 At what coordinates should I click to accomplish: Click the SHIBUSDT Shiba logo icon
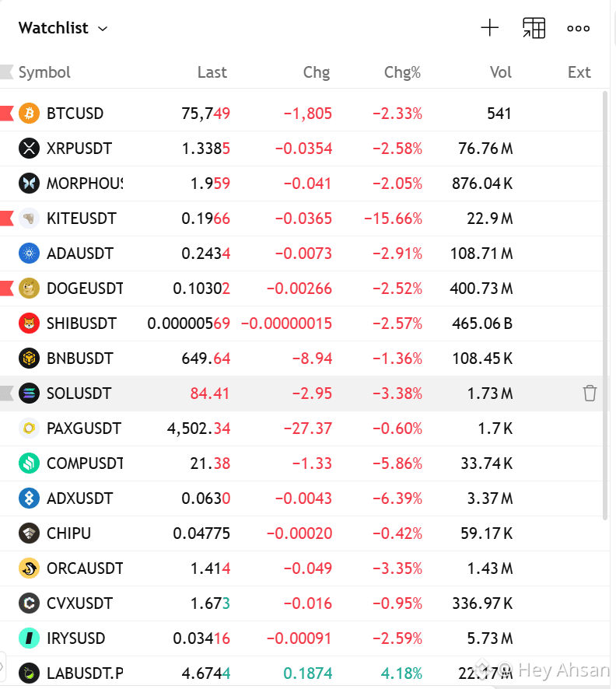tap(29, 324)
